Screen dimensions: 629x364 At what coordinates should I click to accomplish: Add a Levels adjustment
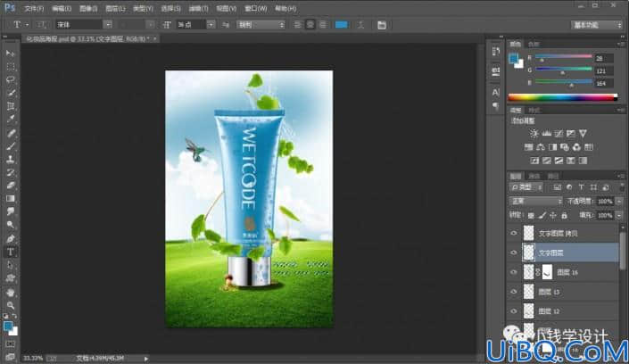pyautogui.click(x=546, y=133)
